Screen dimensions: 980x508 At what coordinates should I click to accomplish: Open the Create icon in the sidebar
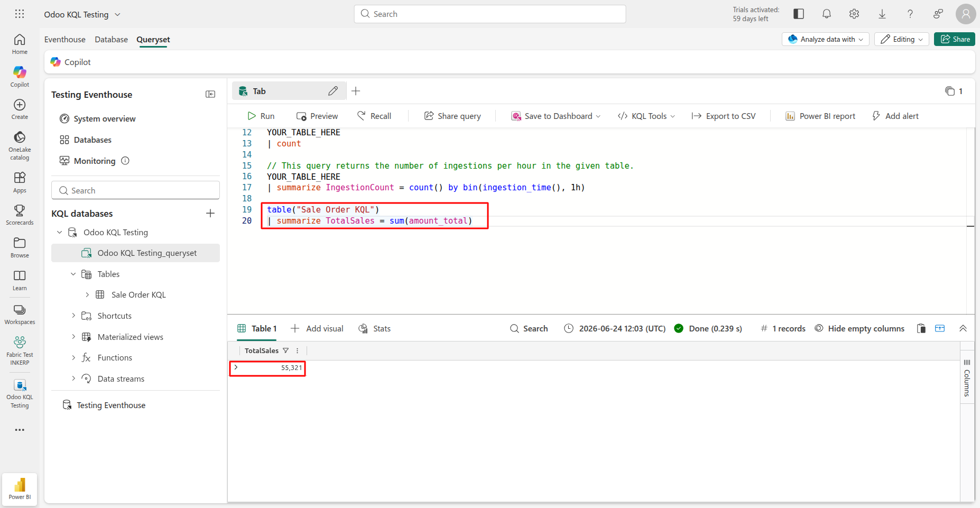[20, 109]
